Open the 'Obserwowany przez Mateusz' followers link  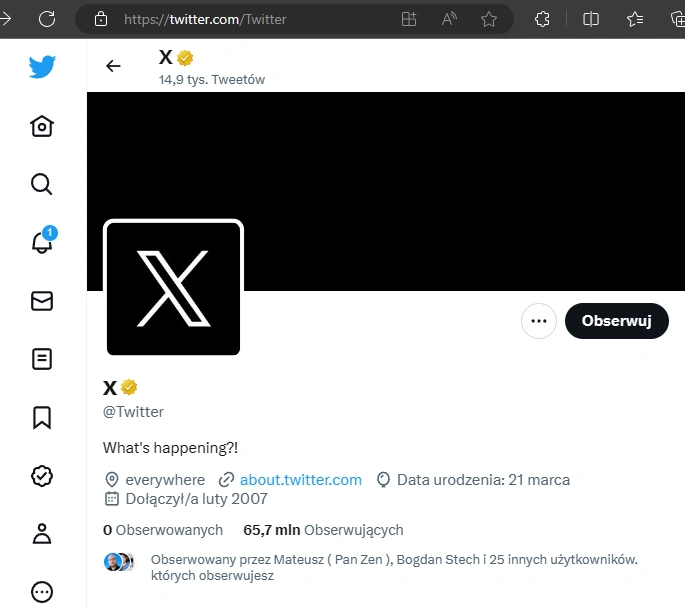tap(394, 567)
